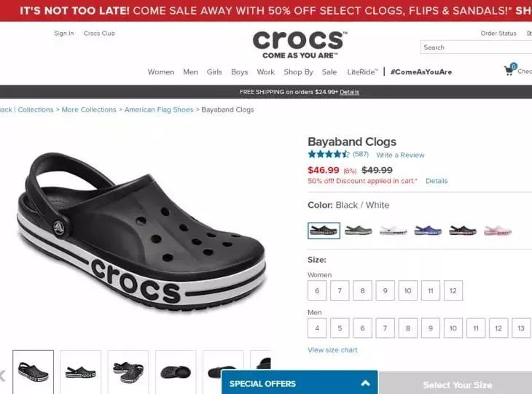
Task: Choose women's size 12
Action: (x=453, y=290)
